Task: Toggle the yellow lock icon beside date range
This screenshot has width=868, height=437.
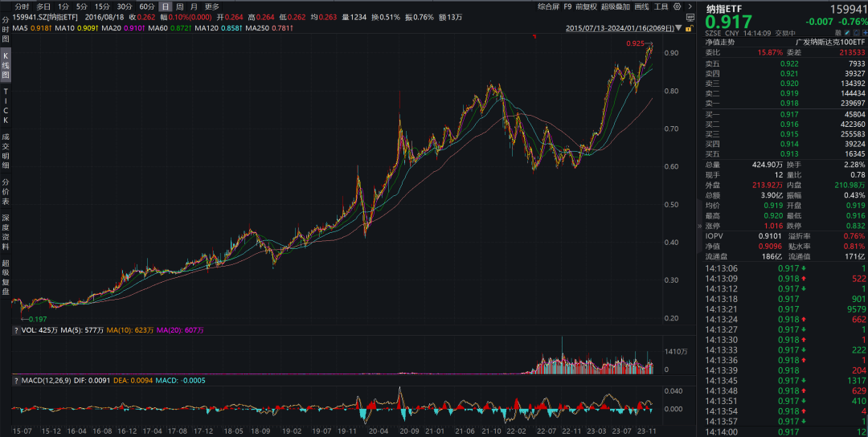Action: pyautogui.click(x=690, y=27)
